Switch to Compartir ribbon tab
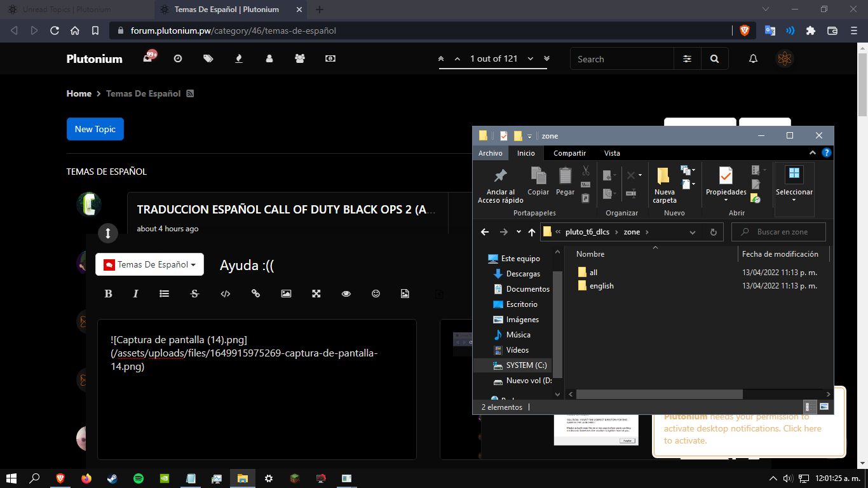This screenshot has height=488, width=868. (x=570, y=153)
